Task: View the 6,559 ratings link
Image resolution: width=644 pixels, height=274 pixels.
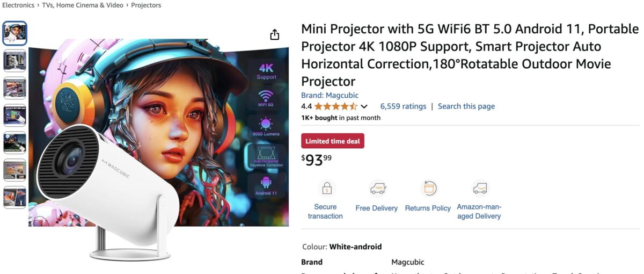Action: pyautogui.click(x=403, y=106)
